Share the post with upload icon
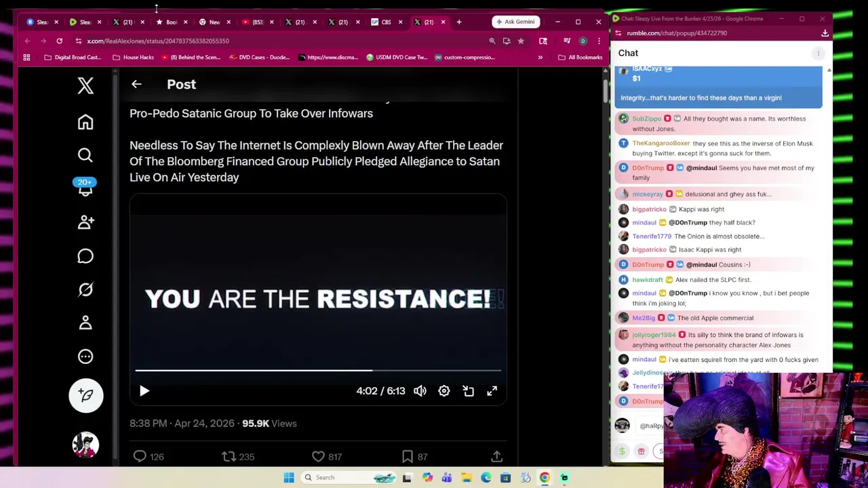Screen dimensions: 868x488 pyautogui.click(x=496, y=457)
